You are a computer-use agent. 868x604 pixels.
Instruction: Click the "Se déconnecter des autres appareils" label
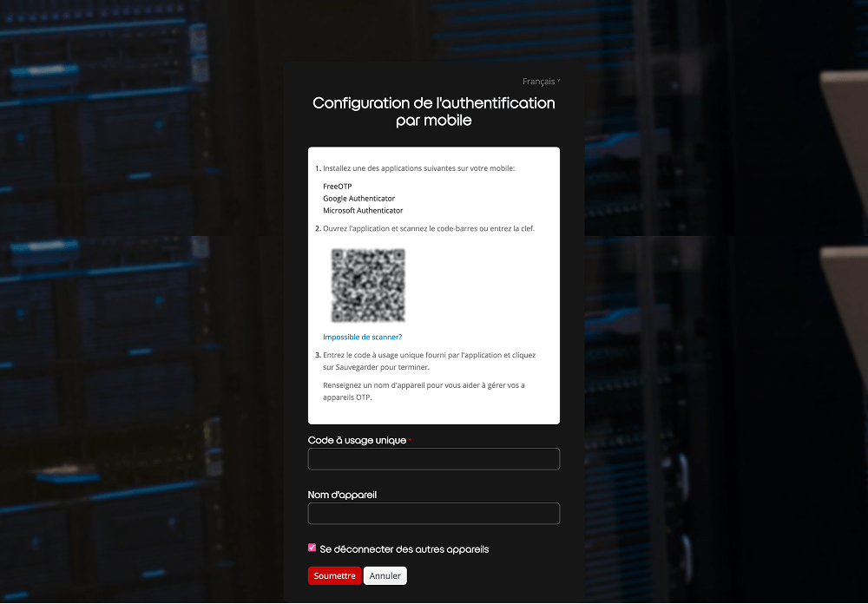tap(404, 549)
